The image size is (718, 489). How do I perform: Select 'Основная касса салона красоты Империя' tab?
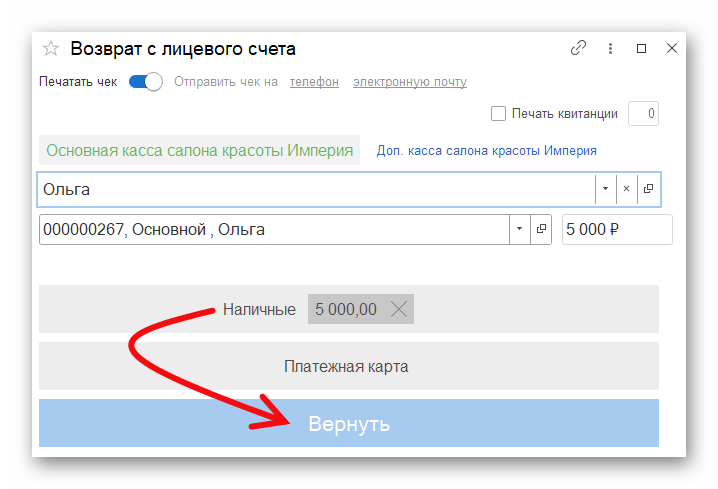(x=199, y=150)
